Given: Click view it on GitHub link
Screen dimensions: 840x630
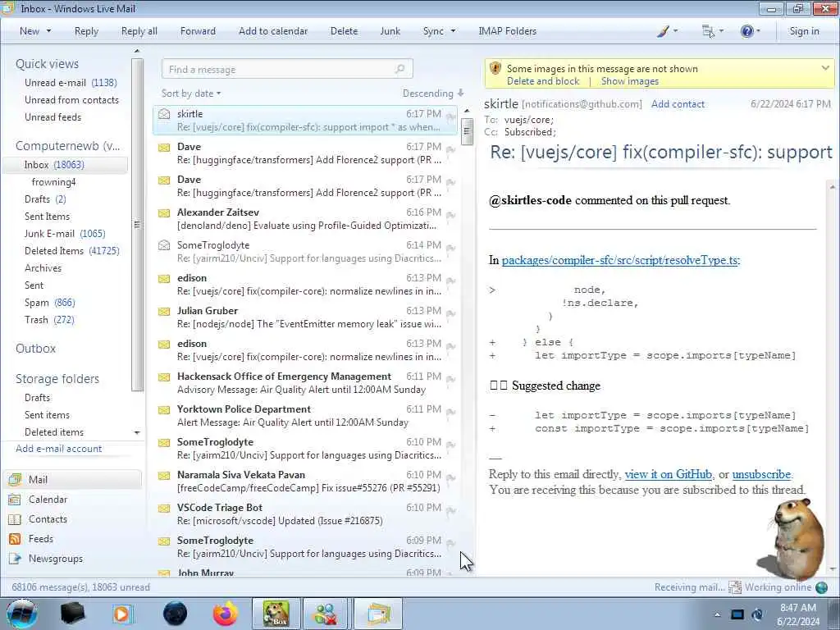Looking at the screenshot, I should coord(668,474).
